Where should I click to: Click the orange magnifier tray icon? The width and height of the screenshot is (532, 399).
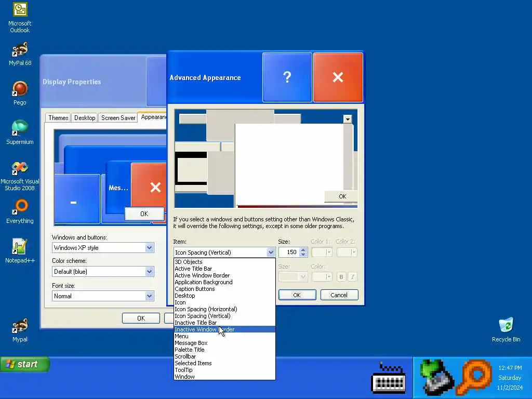click(474, 377)
